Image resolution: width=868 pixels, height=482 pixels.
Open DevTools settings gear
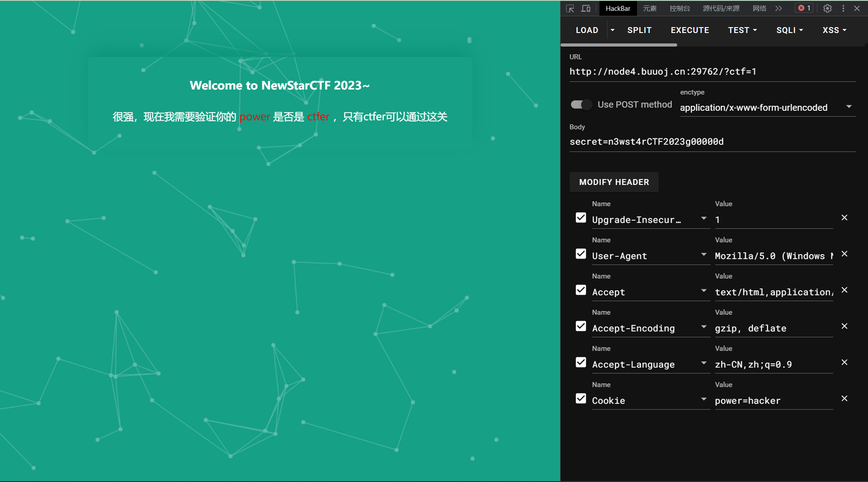point(827,9)
